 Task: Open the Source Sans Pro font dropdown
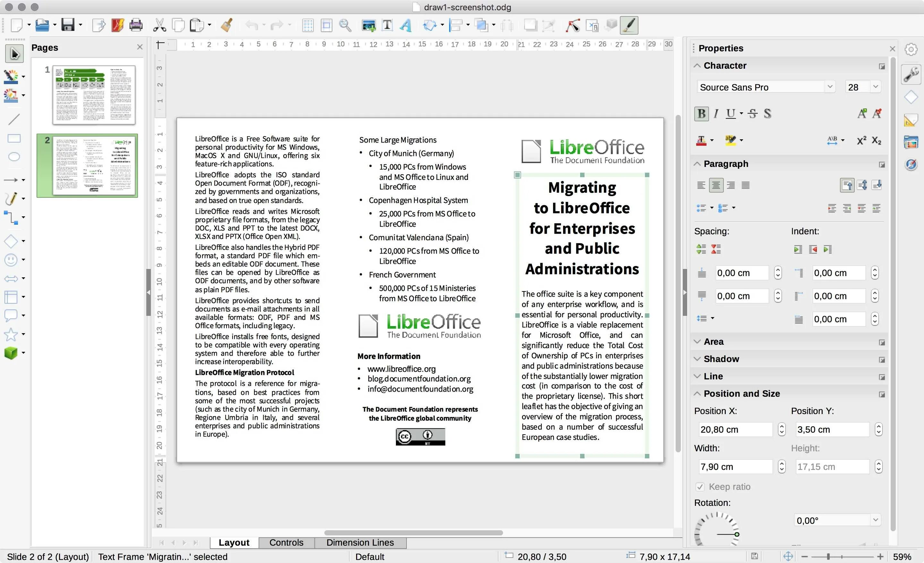coord(830,87)
